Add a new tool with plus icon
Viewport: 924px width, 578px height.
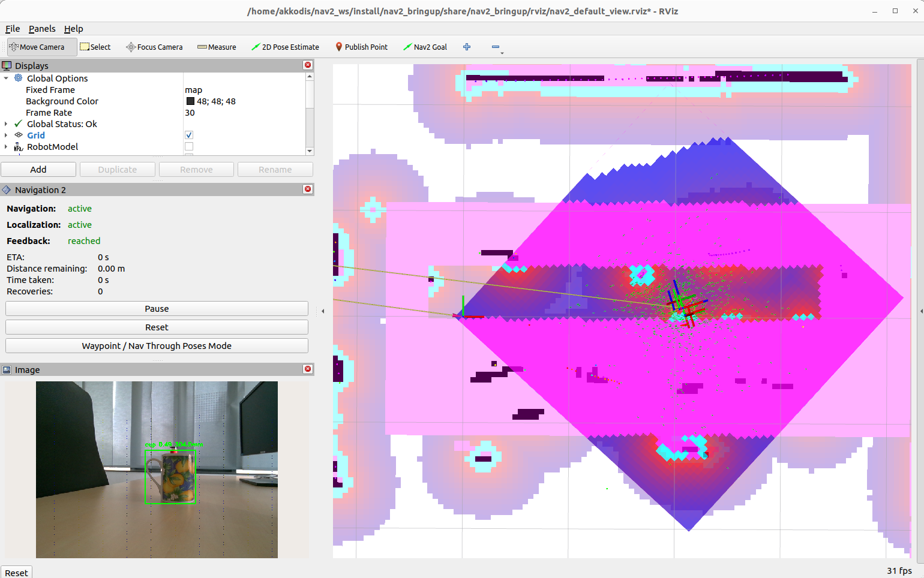pyautogui.click(x=467, y=47)
